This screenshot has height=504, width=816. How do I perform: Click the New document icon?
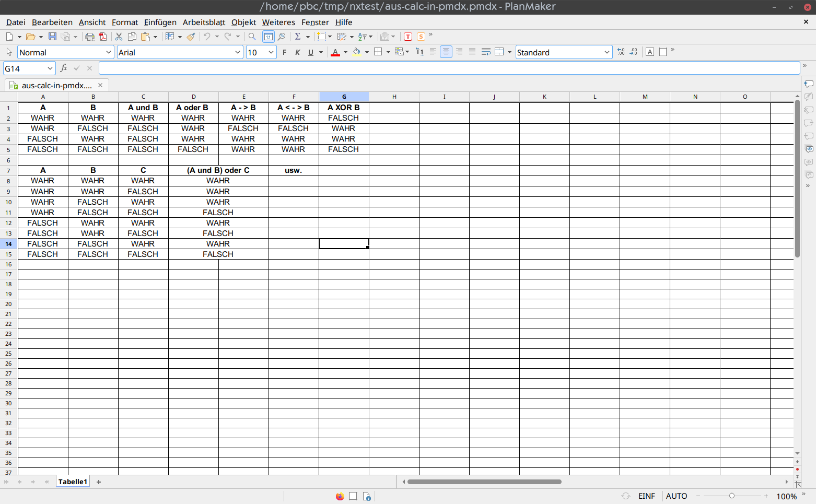tap(9, 37)
